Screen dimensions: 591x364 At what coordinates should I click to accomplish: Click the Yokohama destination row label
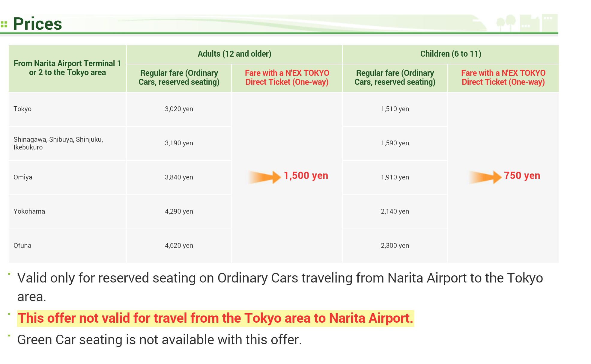coord(29,212)
